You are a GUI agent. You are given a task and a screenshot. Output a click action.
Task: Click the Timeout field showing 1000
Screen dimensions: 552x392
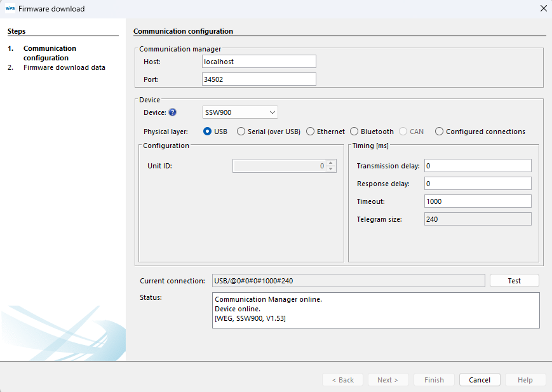(x=477, y=201)
